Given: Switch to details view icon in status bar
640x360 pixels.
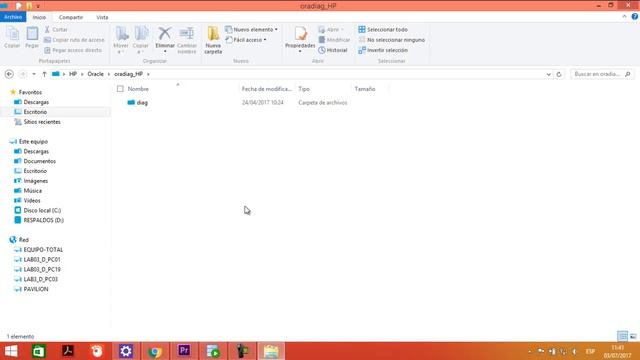Looking at the screenshot, I should click(x=622, y=336).
